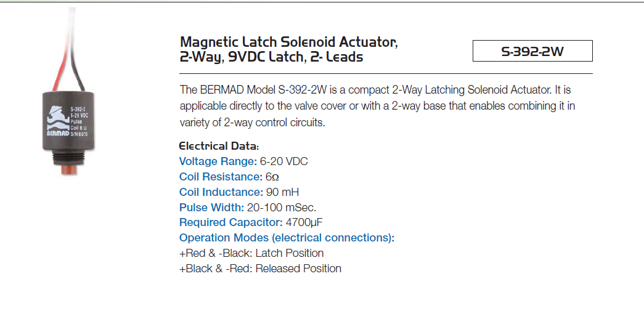Click the solenoid actuator product image
The image size is (644, 324).
pyautogui.click(x=68, y=92)
